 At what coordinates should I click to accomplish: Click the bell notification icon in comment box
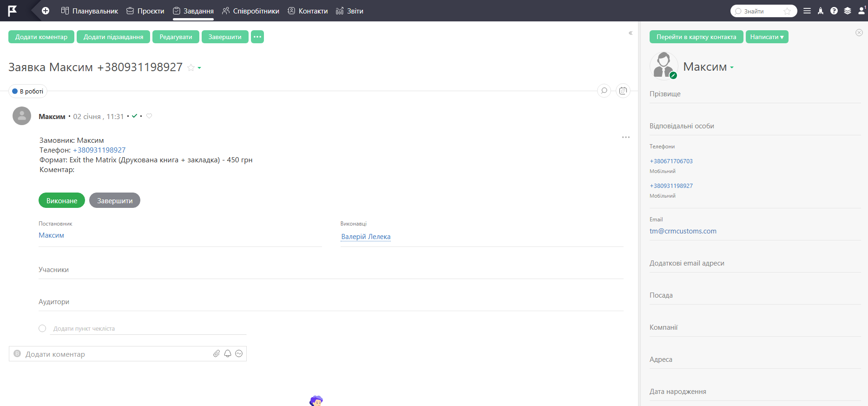coord(228,353)
